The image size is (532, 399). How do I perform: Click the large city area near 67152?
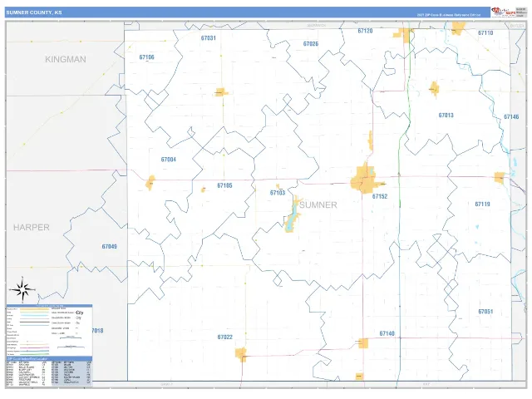[x=364, y=179]
